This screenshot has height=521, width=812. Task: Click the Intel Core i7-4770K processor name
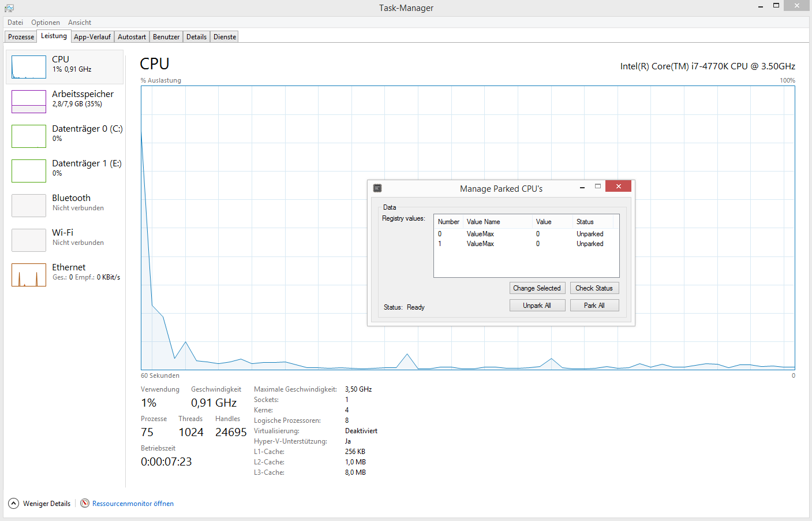pyautogui.click(x=708, y=66)
